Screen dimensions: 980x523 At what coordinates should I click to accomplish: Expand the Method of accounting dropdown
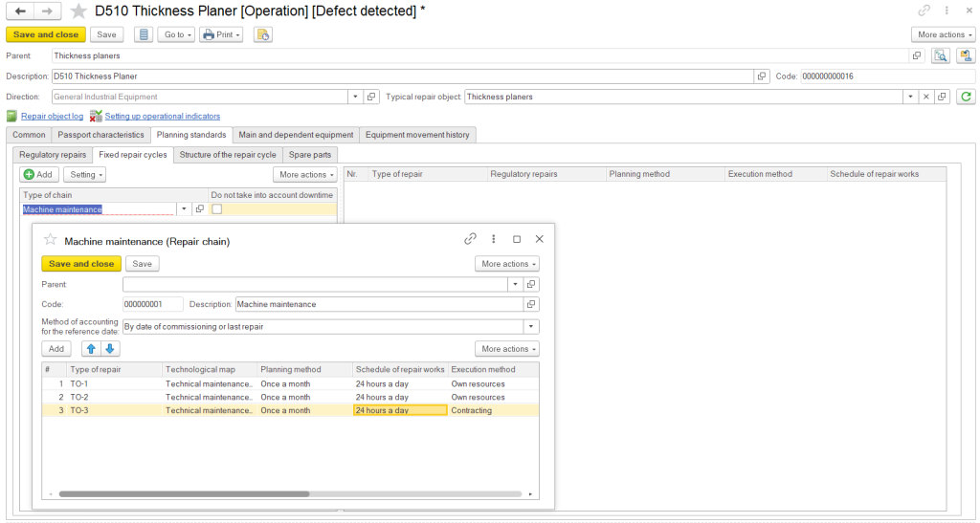point(531,326)
